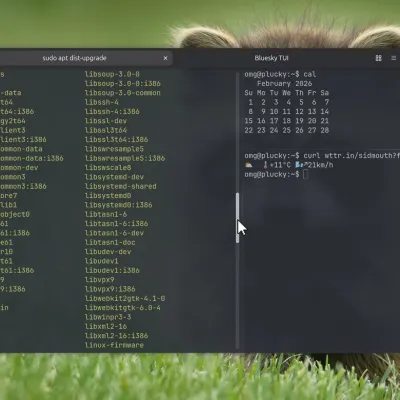Screen dimensions: 400x400
Task: Click the object0 entry in first column
Action: point(15,214)
